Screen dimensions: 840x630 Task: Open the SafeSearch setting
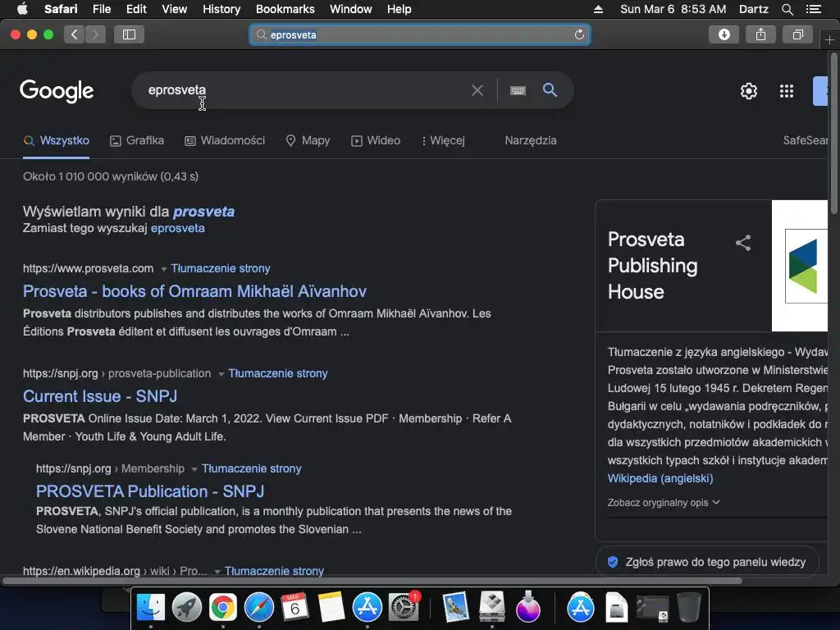[x=806, y=140]
